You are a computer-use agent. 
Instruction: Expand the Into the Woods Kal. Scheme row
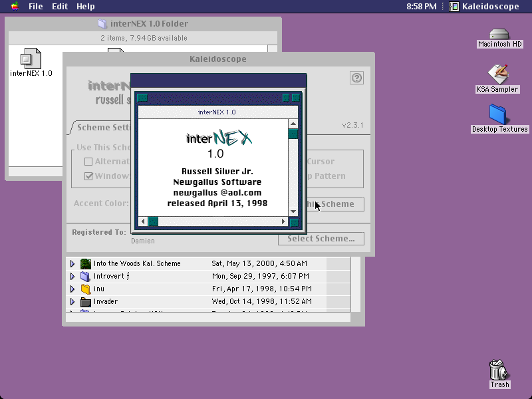point(72,263)
